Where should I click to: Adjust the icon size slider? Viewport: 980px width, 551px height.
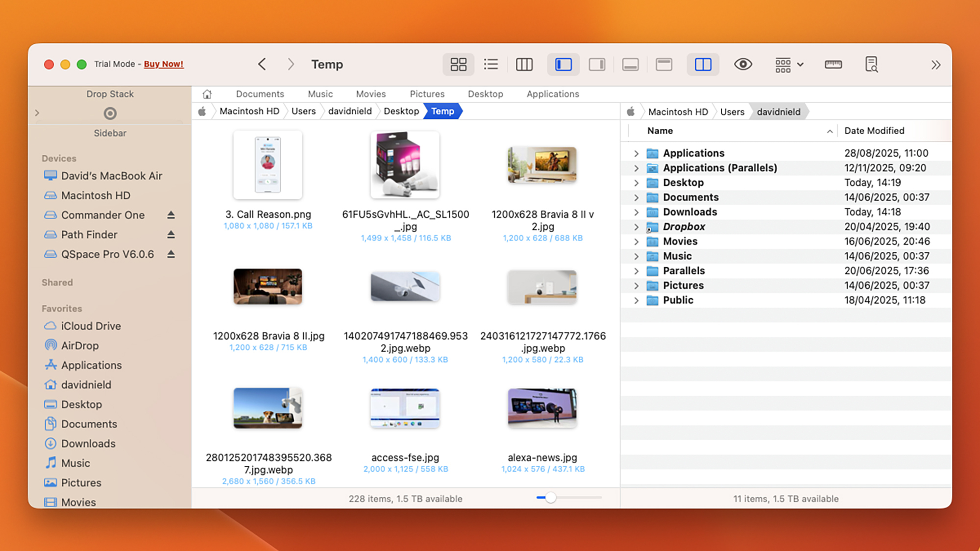(x=551, y=498)
